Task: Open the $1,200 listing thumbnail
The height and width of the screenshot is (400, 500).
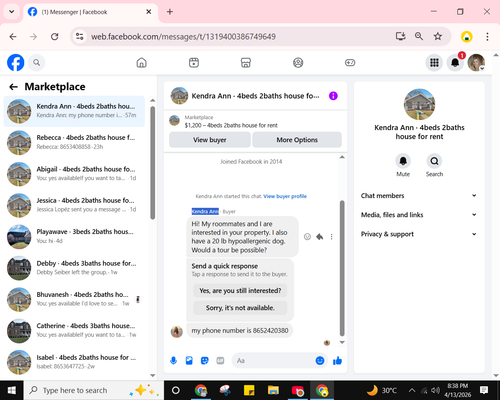Action: (x=174, y=121)
